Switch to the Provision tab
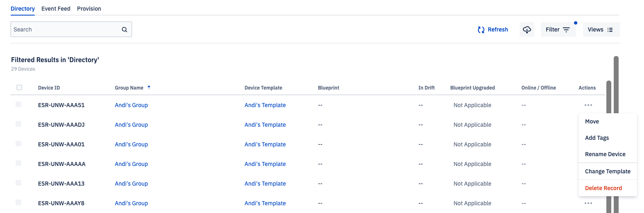Viewport: 644px width, 213px height. tap(89, 9)
